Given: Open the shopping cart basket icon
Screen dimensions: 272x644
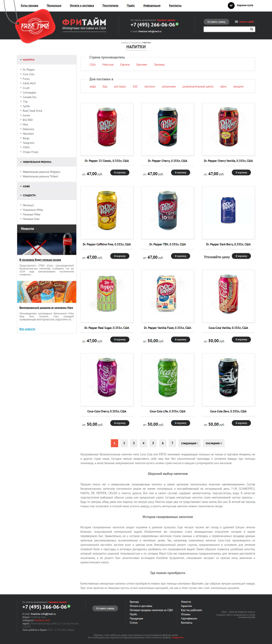Looking at the screenshot, I should (231, 6).
